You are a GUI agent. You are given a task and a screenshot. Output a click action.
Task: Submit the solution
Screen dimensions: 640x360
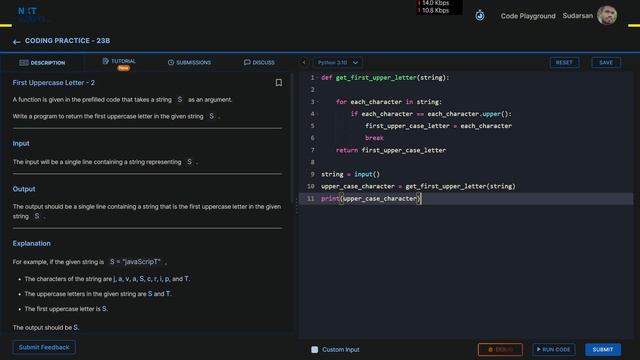point(603,349)
